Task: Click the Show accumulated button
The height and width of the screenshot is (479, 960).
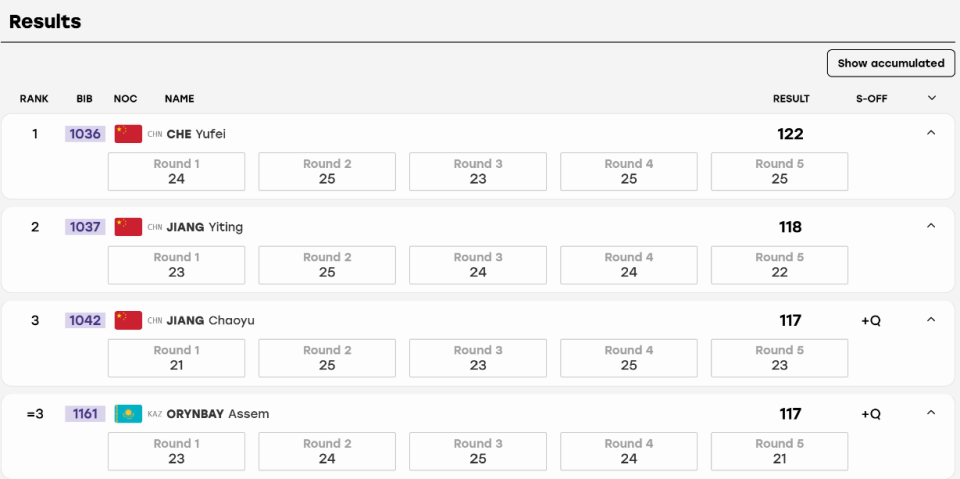Action: tap(891, 63)
